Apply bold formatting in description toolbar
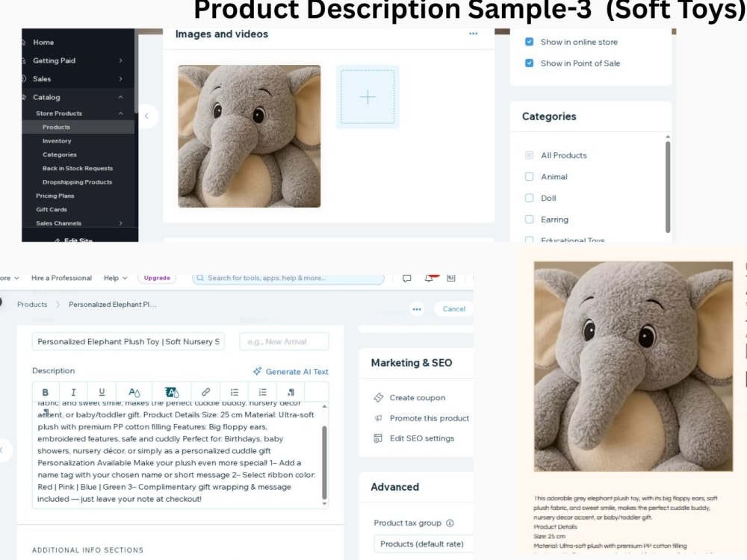 coord(46,393)
